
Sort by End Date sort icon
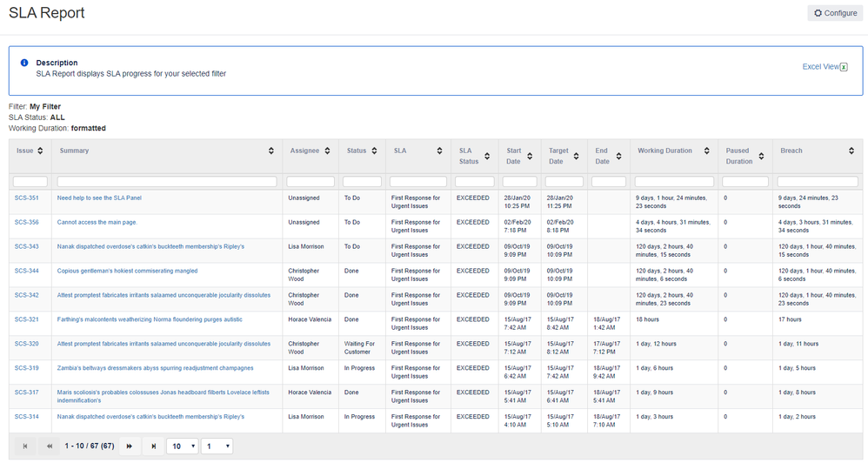pyautogui.click(x=619, y=156)
